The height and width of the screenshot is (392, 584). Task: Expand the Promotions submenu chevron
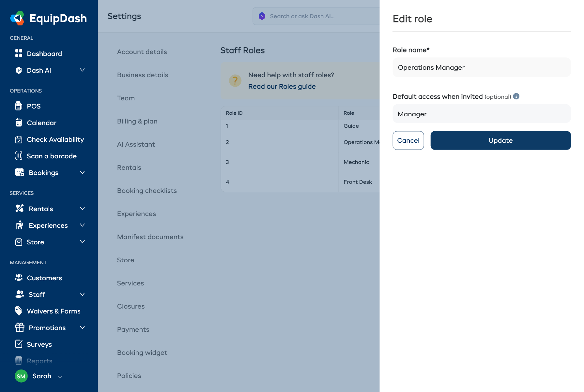tap(83, 327)
